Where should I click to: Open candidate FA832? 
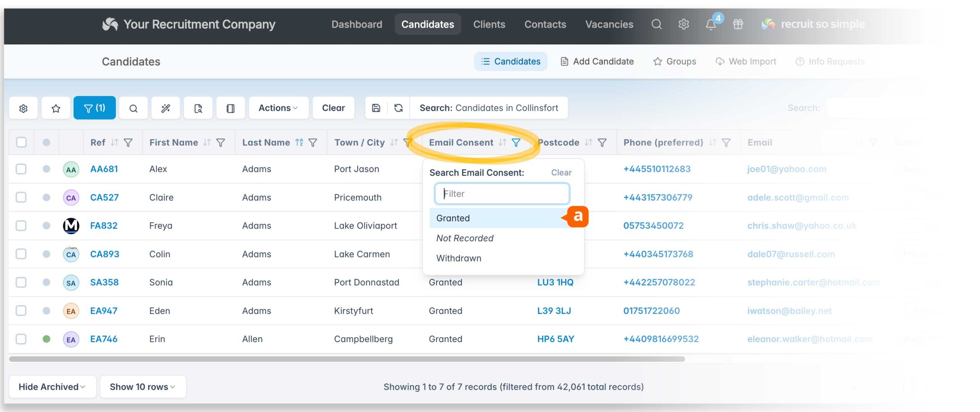pos(104,226)
